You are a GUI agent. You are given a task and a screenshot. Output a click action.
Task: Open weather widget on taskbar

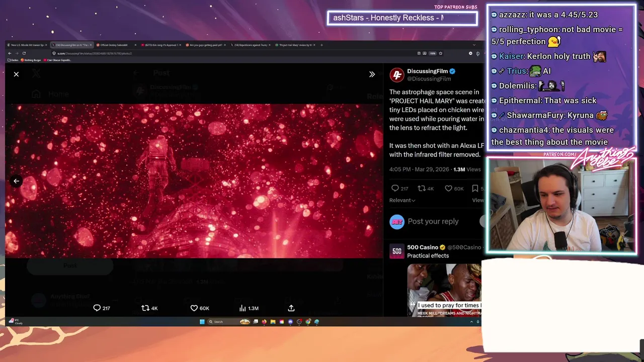click(x=16, y=322)
